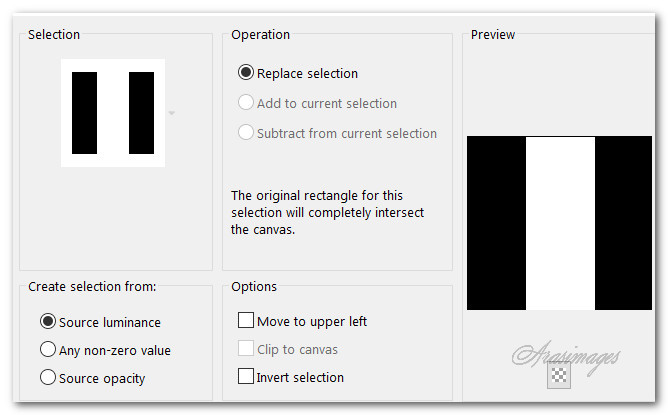The height and width of the screenshot is (415, 668).
Task: Toggle the Clip to canvas checkbox
Action: (x=246, y=349)
